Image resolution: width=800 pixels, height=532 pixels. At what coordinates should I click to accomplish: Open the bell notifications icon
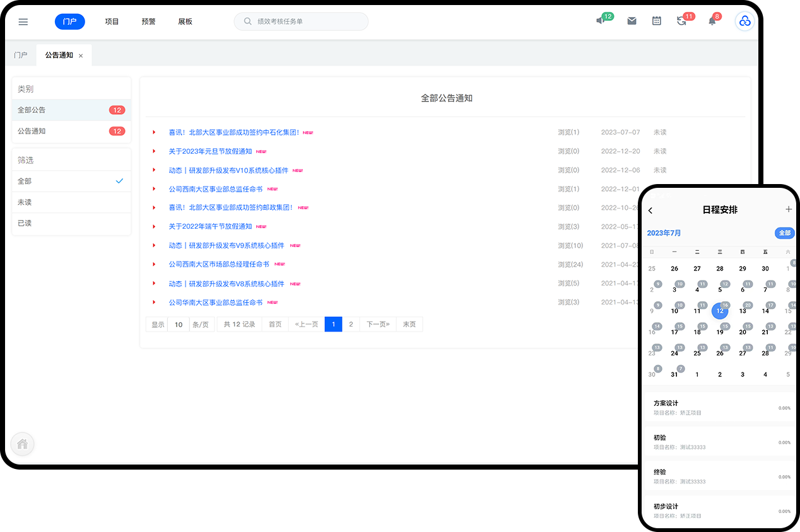(712, 21)
